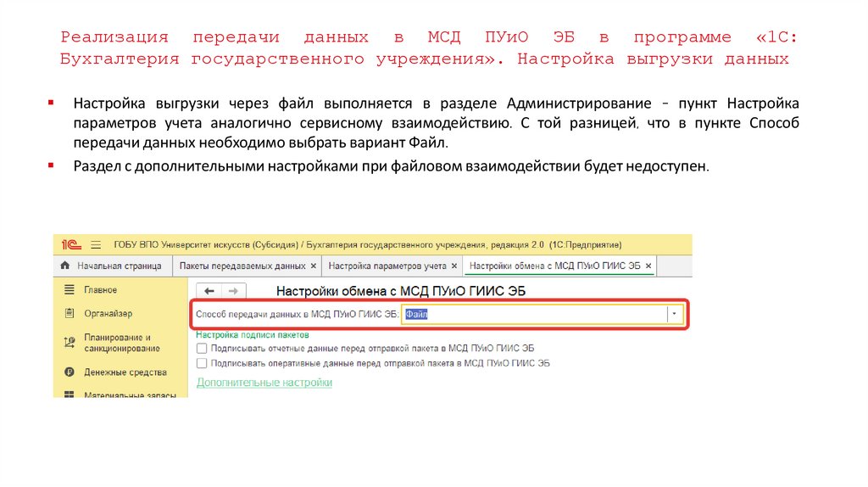Click the Денежные средства ruble icon
This screenshot has width=868, height=487.
pos(70,372)
